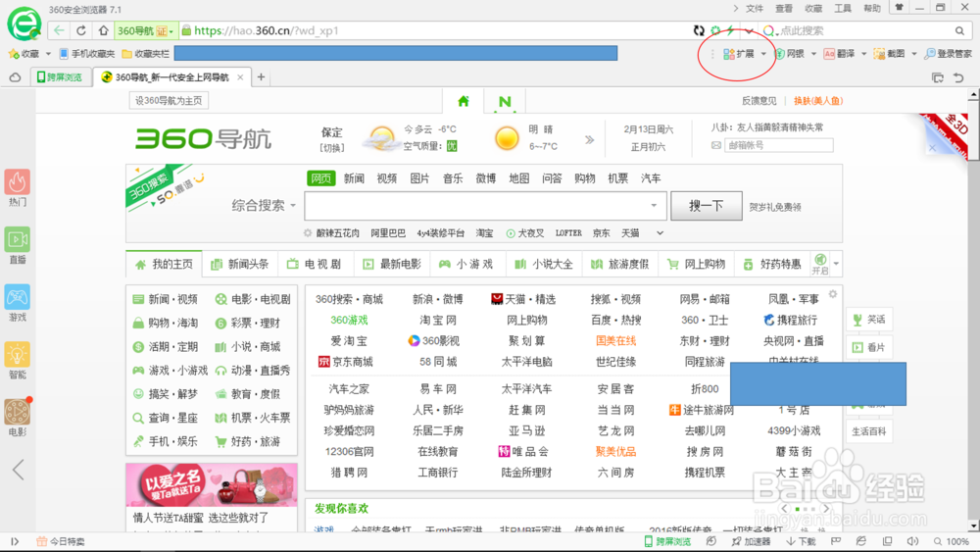Click the 搜一下 search button
The width and height of the screenshot is (980, 552).
[x=707, y=206]
